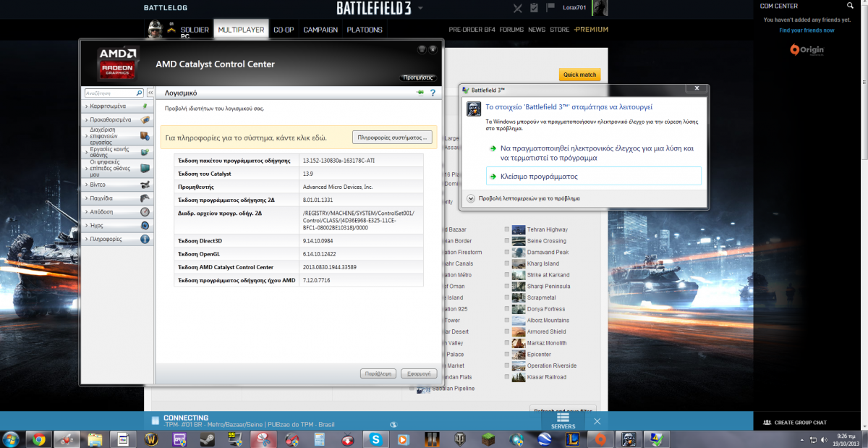Click the Προτιμήσεις preferences button
The height and width of the screenshot is (448, 868).
(x=419, y=77)
